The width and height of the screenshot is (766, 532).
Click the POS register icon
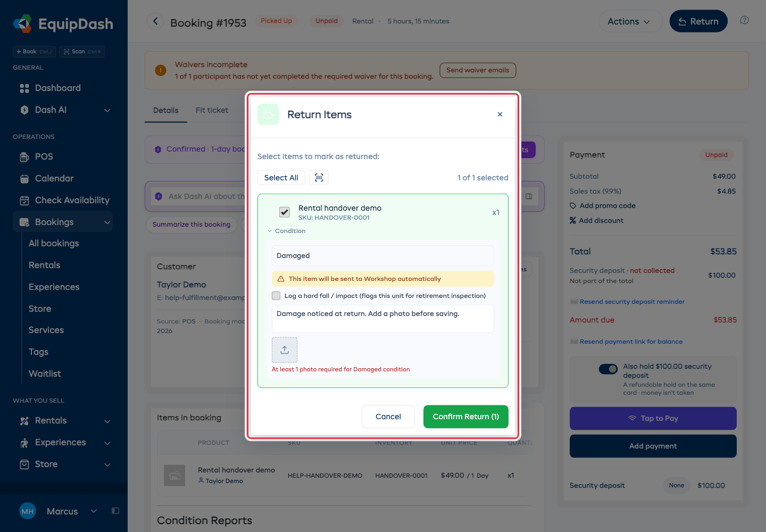tap(24, 157)
